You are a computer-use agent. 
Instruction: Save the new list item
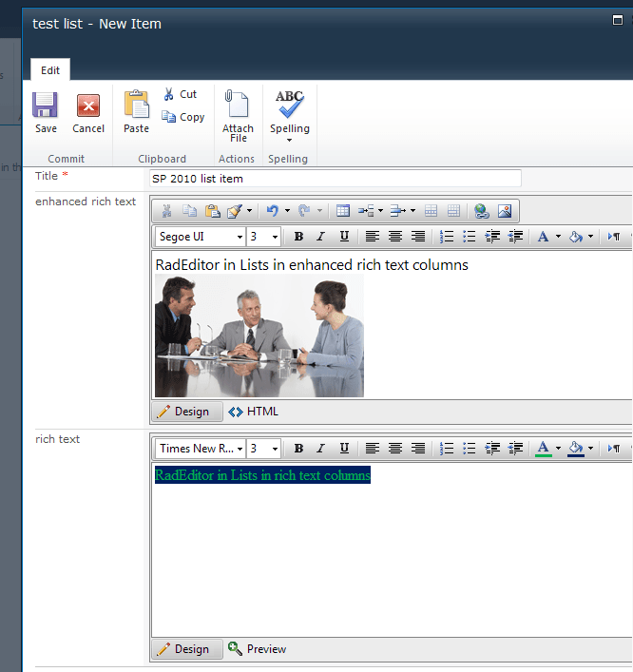point(46,112)
